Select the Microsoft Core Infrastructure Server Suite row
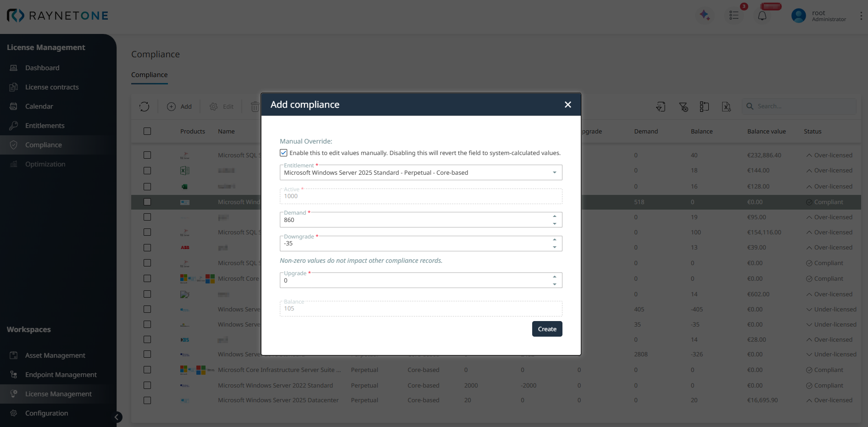 point(147,370)
